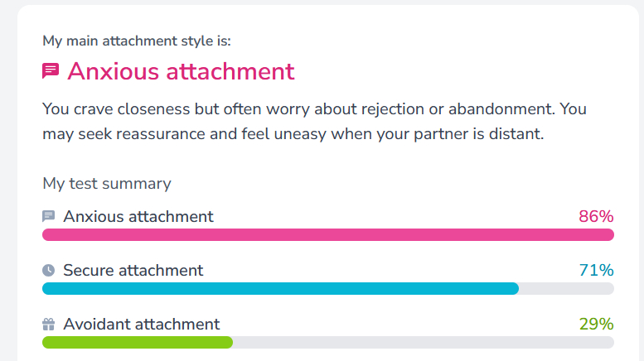Click the gift icon beside Avoidant attachment
Viewport: 644px width, 361px height.
tap(48, 325)
